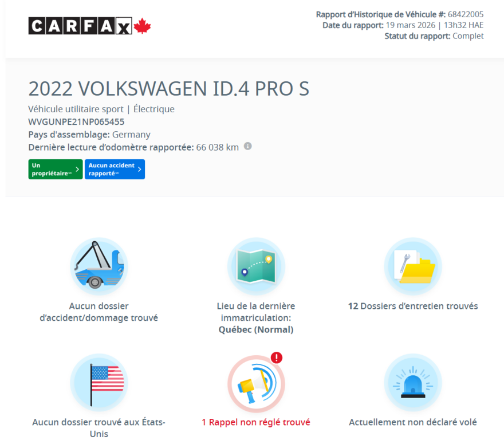Viewport: 504px width, 440px height.
Task: Select the red megaphone recall icon
Action: tap(256, 383)
